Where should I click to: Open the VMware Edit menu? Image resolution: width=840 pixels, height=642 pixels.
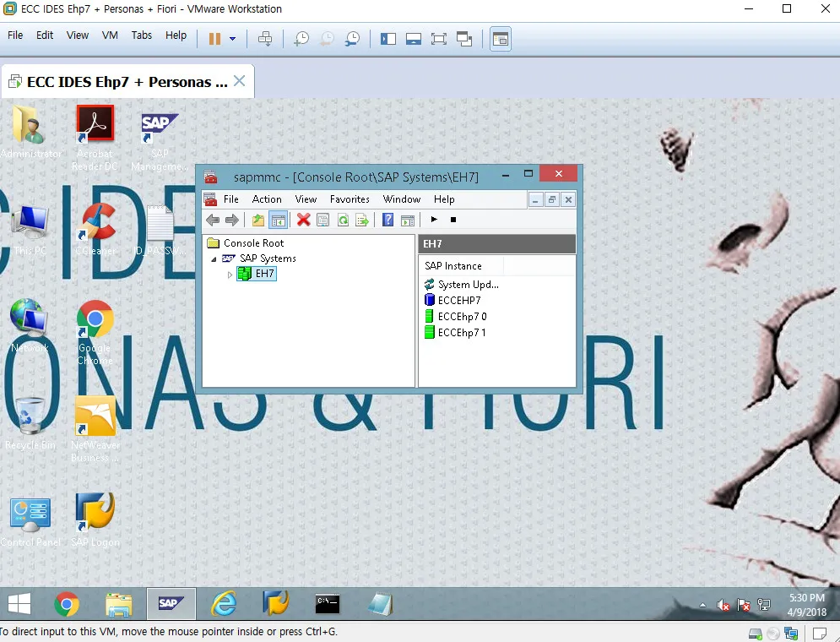(45, 35)
